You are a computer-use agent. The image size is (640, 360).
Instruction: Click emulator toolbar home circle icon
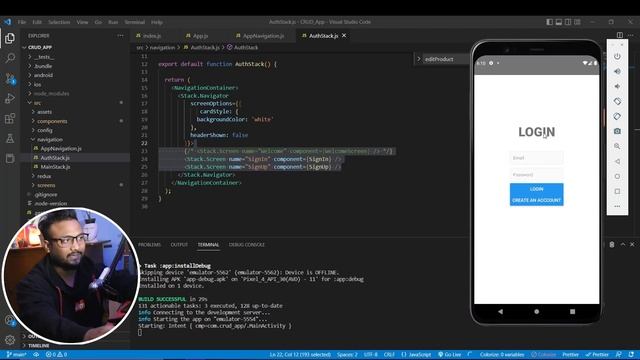point(617,176)
